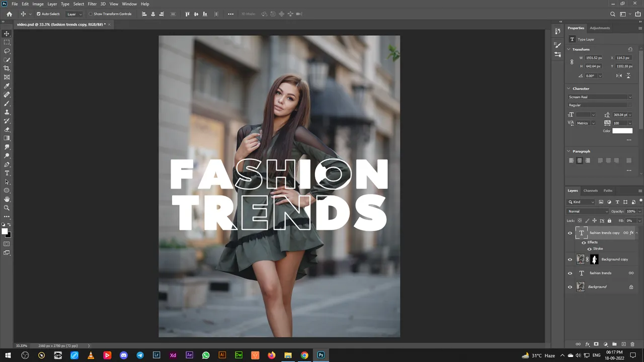Select the Eraser tool

click(x=7, y=129)
